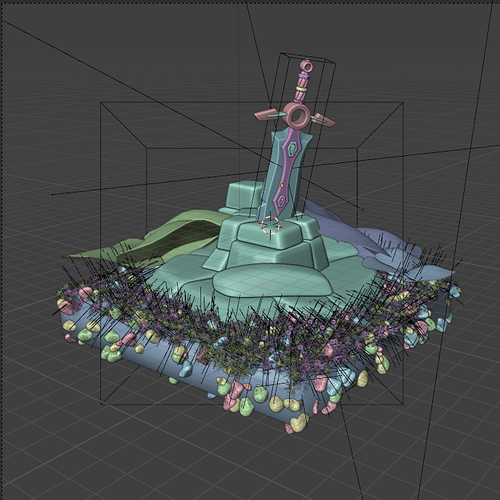The image size is (500, 500).
Task: Select the flat front stone slab
Action: [272, 284]
